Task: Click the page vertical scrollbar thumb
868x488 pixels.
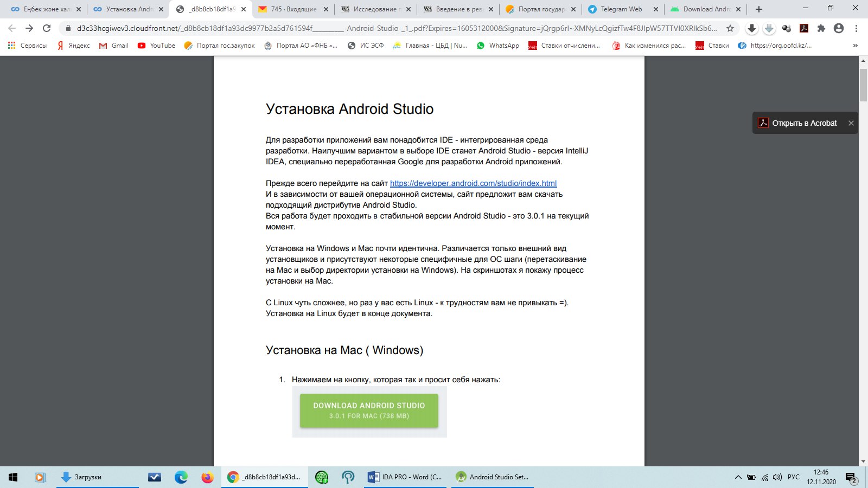Action: coord(863,85)
